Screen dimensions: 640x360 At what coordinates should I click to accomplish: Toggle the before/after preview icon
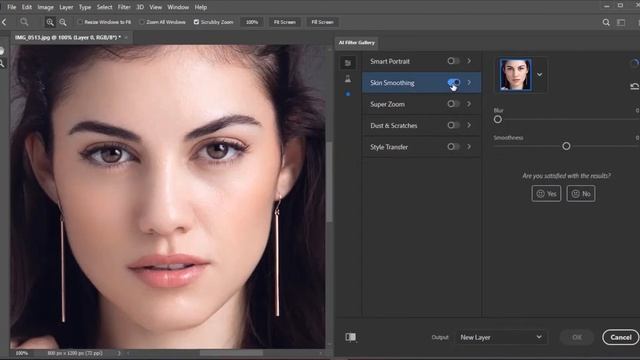[351, 337]
